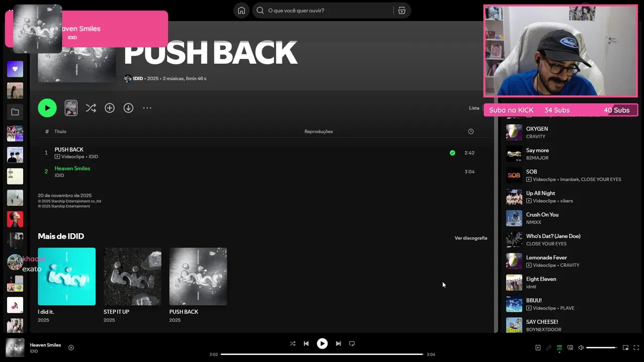Skip to next track
This screenshot has height=362, width=644.
point(338,343)
